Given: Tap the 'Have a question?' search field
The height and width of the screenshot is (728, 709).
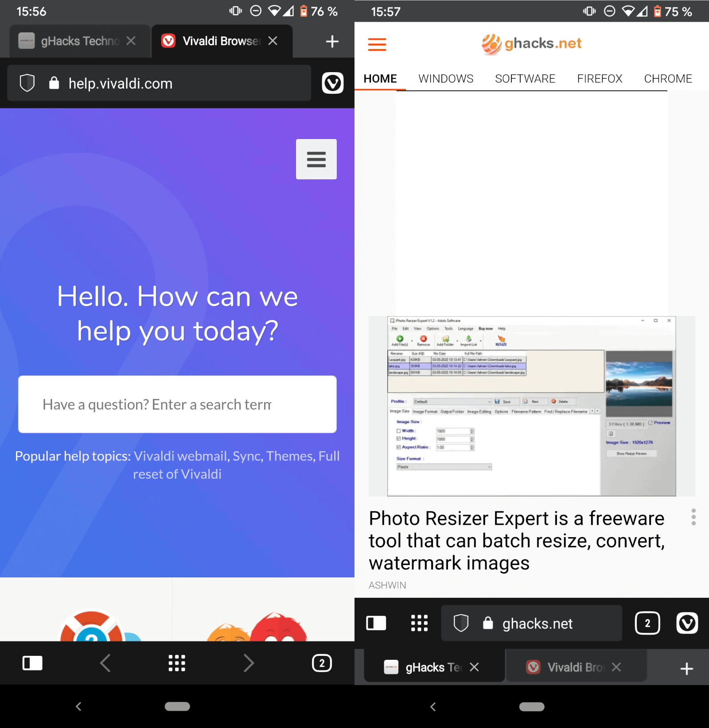Looking at the screenshot, I should 177,404.
